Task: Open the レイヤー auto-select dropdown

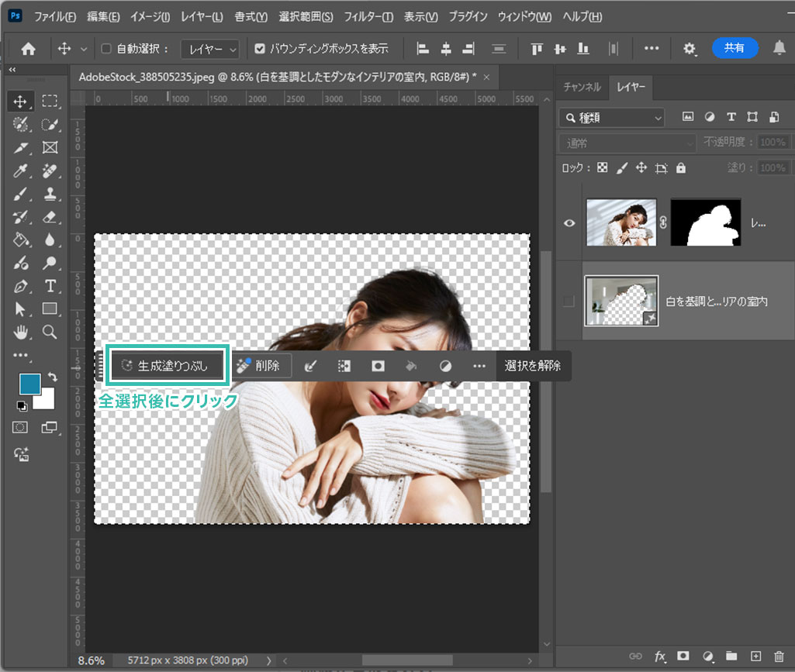Action: 210,49
